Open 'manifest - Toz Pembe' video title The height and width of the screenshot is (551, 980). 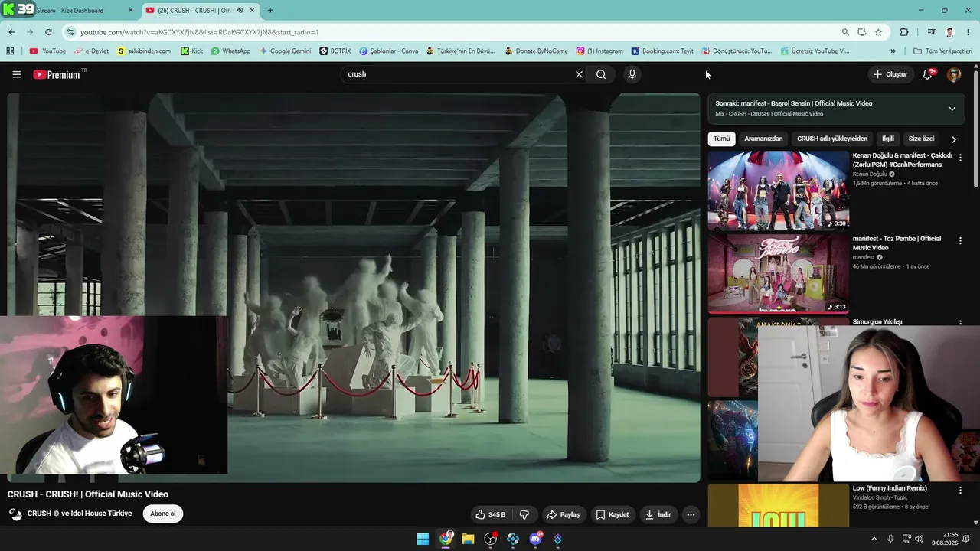point(897,243)
